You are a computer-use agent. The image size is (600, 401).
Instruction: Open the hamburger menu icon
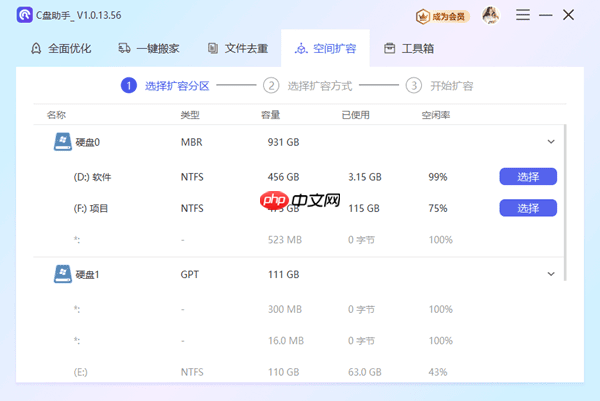click(523, 15)
